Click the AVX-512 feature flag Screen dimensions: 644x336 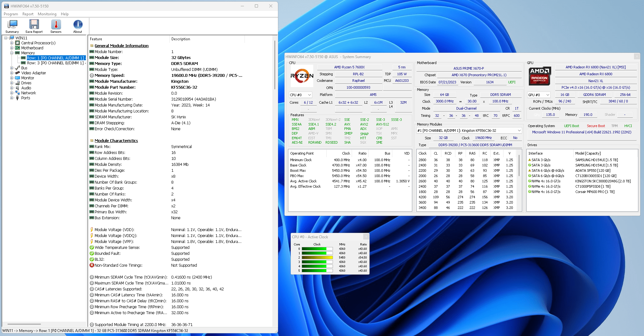[382, 124]
